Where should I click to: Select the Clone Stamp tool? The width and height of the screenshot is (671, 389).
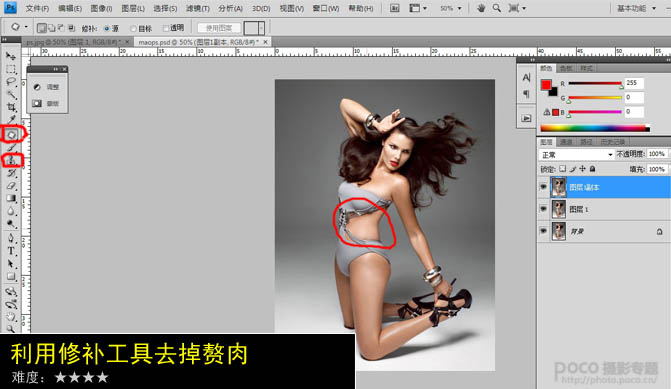[12, 160]
